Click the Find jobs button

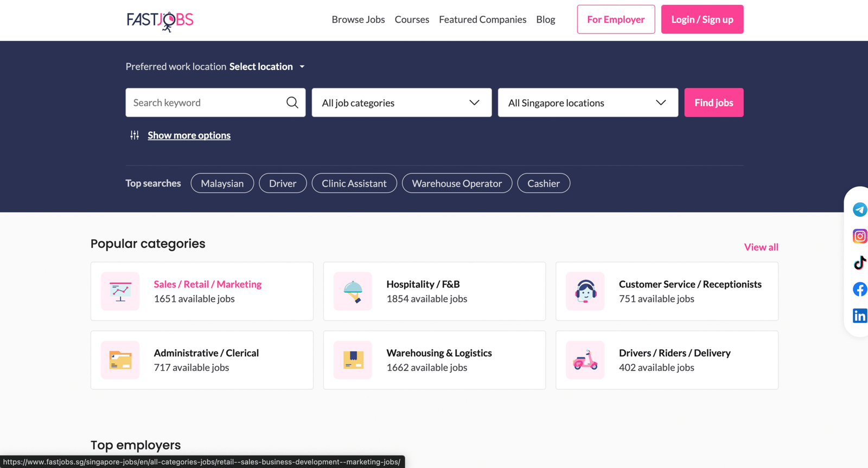(714, 102)
